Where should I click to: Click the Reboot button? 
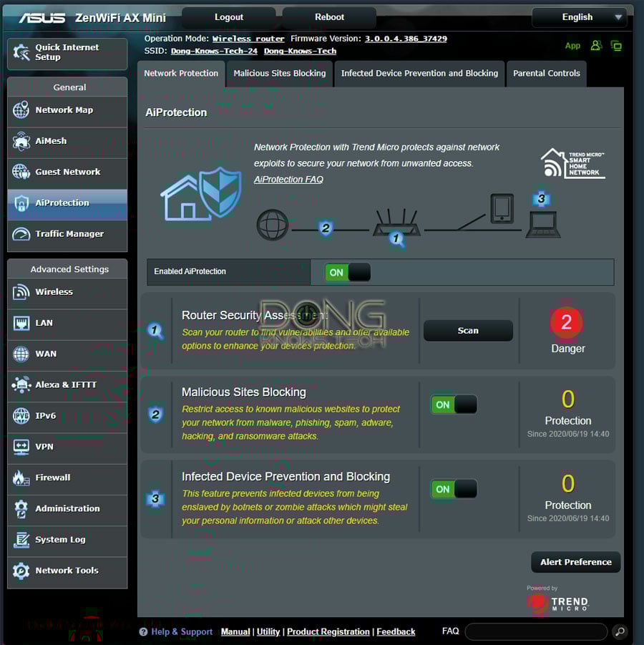point(329,17)
